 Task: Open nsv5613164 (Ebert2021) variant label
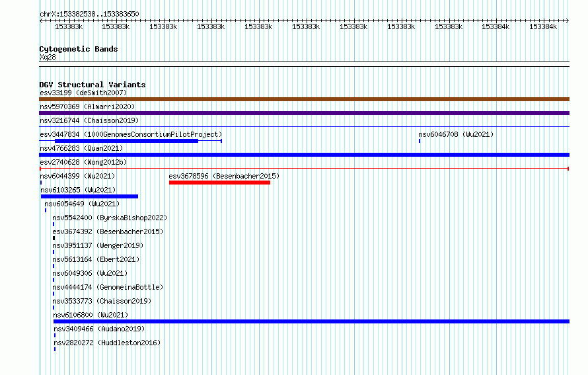click(96, 259)
